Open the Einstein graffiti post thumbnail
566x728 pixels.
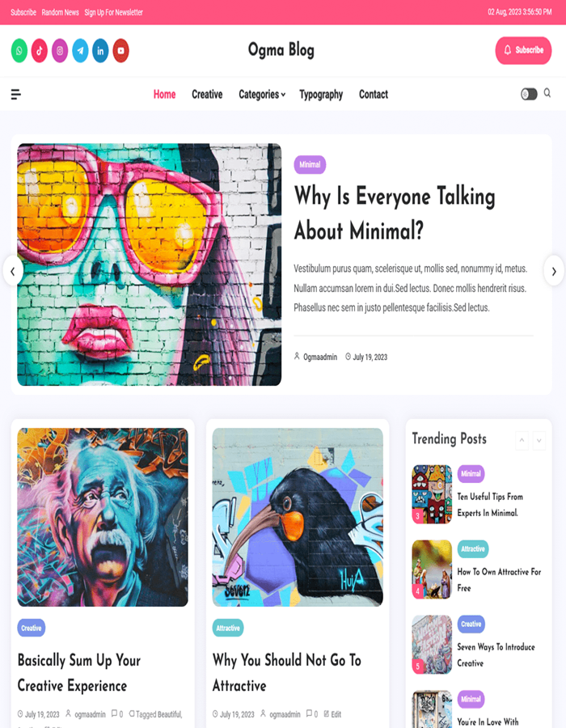click(103, 517)
